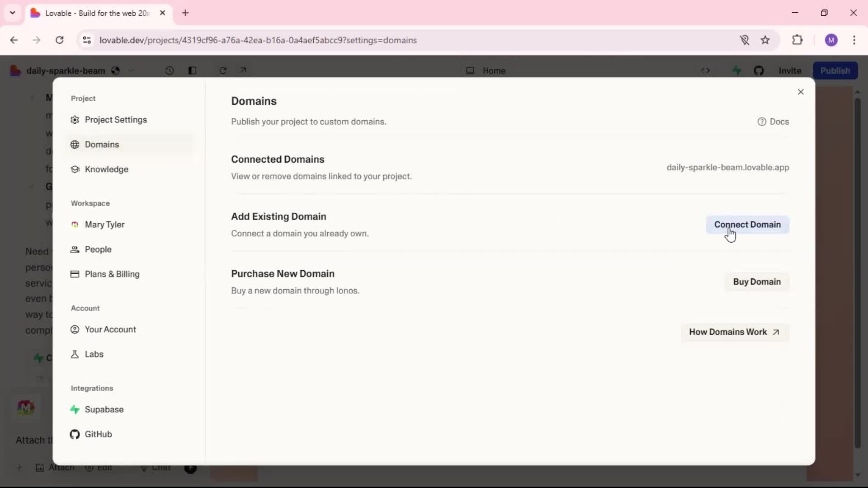The image size is (868, 488).
Task: Open the Supabase integration settings
Action: coord(129,409)
